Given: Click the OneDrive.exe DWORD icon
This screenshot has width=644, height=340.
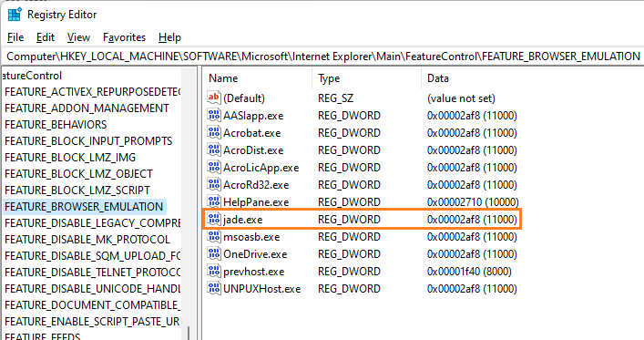Looking at the screenshot, I should pos(214,253).
